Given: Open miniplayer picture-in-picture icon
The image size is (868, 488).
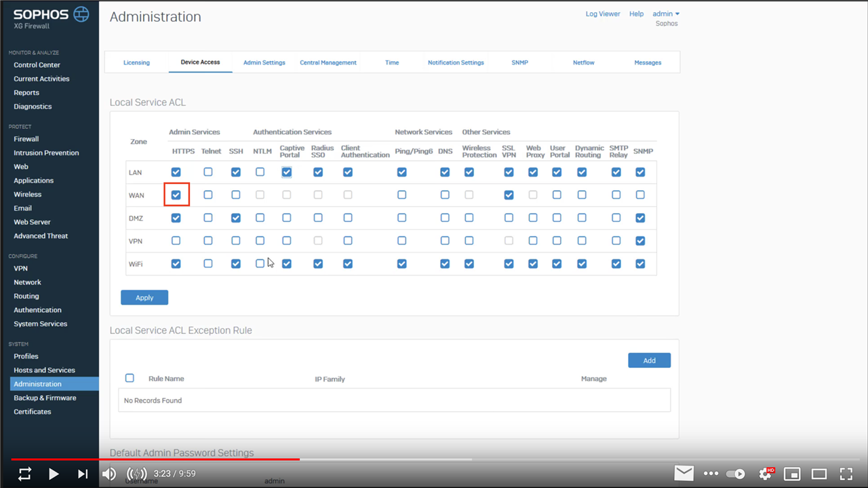Looking at the screenshot, I should (x=792, y=474).
